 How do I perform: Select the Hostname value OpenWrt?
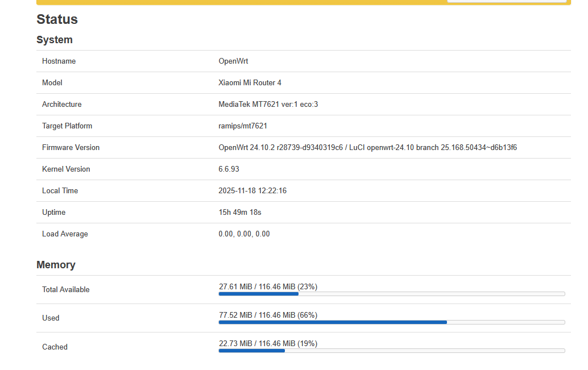233,61
